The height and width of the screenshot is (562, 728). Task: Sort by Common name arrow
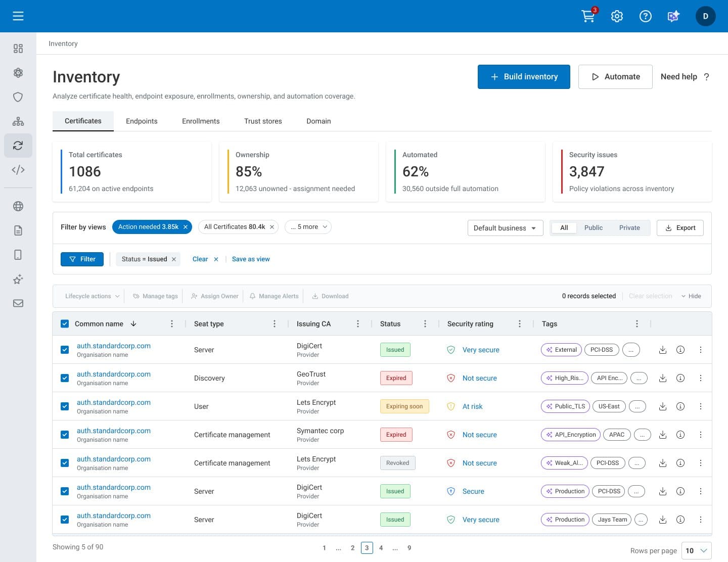[x=133, y=324]
